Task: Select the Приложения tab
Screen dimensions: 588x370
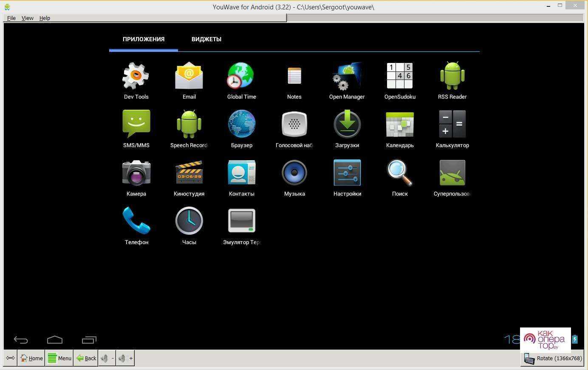Action: pos(144,39)
